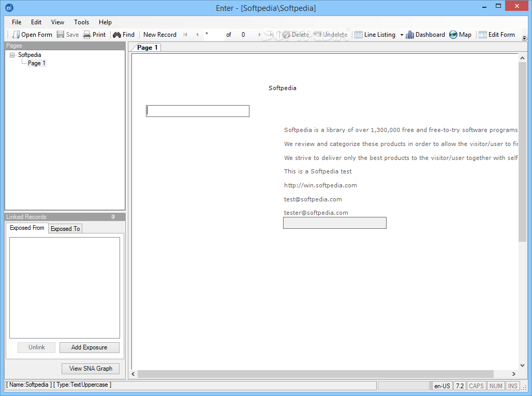Click the http://win.softpedia.com text

tap(320, 185)
